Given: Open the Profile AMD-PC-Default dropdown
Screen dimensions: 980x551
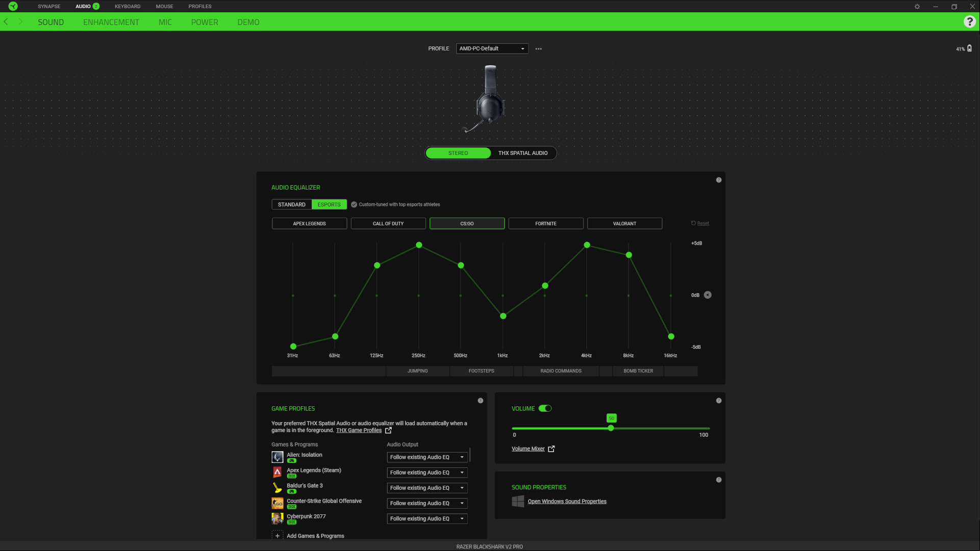Looking at the screenshot, I should pyautogui.click(x=492, y=48).
